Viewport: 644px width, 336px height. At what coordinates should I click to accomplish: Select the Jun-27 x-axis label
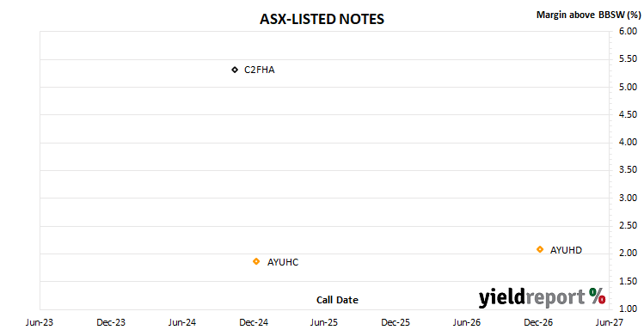pos(610,322)
